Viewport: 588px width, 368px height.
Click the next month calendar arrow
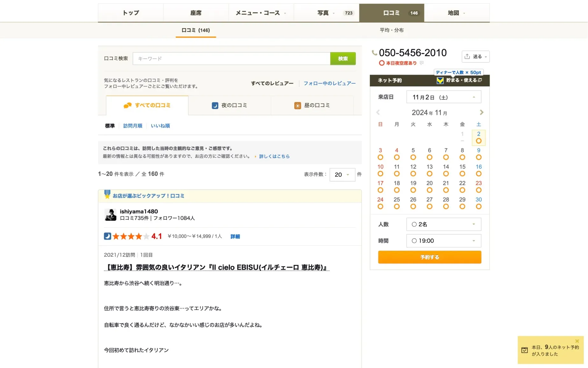[x=481, y=112]
